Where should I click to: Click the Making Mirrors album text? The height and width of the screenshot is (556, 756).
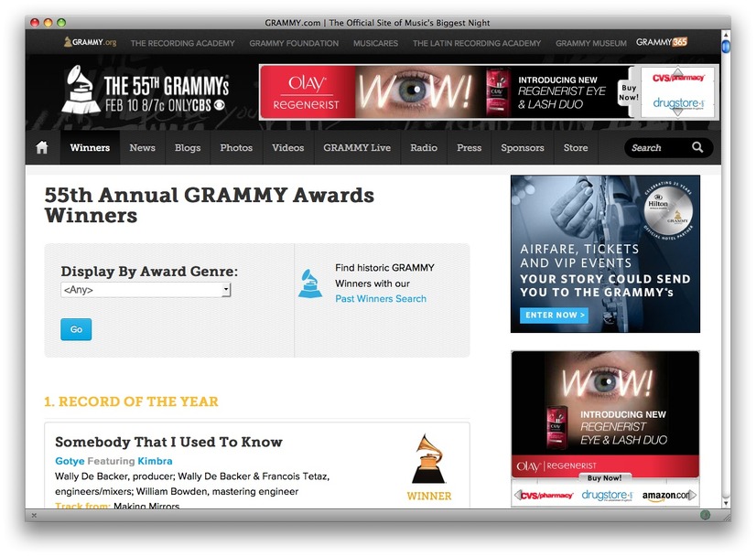pyautogui.click(x=146, y=505)
